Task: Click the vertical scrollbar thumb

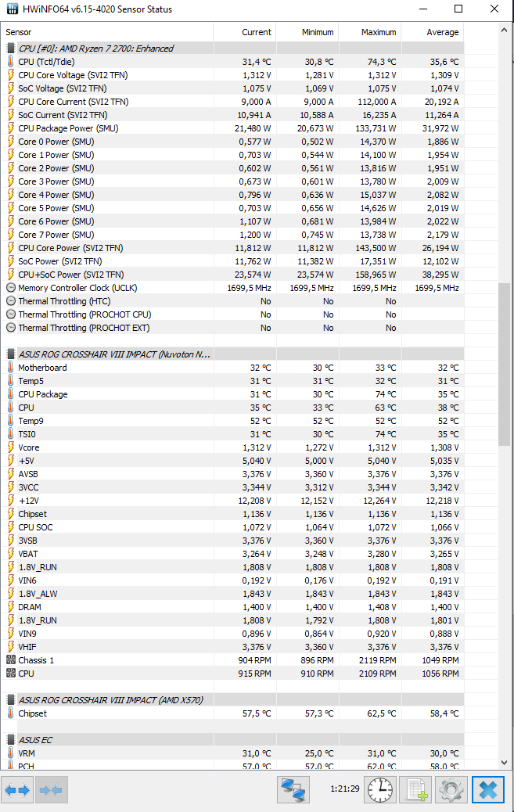Action: pyautogui.click(x=505, y=365)
